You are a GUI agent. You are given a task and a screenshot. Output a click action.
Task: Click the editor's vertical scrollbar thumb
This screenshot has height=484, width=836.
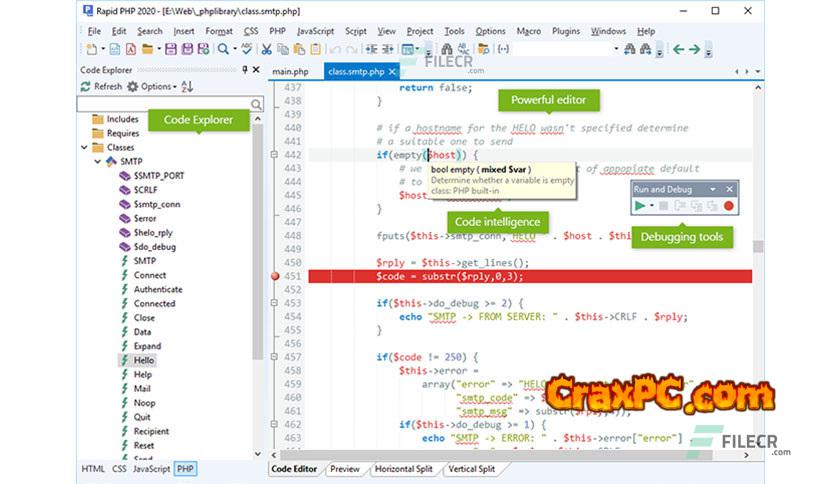[x=758, y=246]
